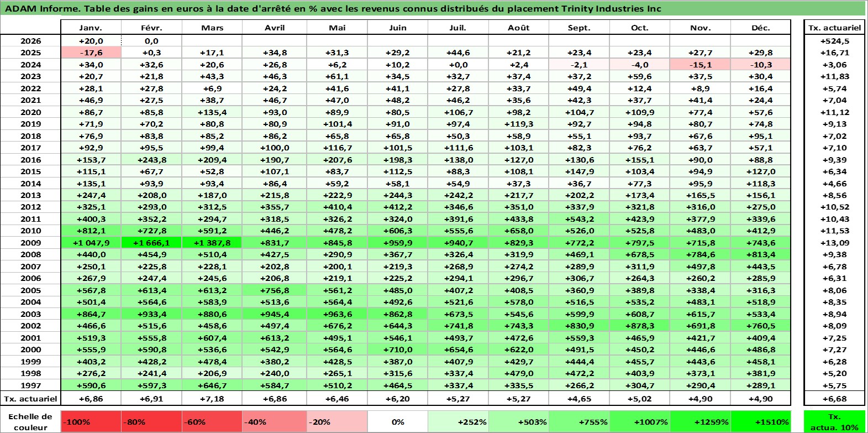Select the '-2,1' cell in Sept. 2024
Viewport: 868px width, 433px height.
[579, 65]
